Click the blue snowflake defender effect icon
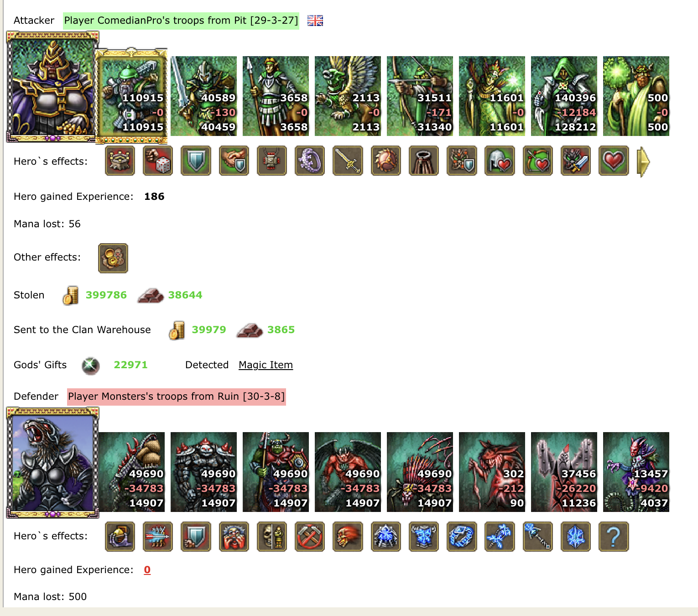Image resolution: width=698 pixels, height=616 pixels. (x=576, y=537)
